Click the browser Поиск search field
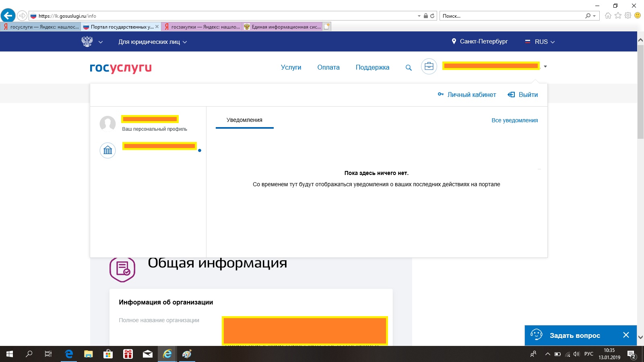This screenshot has height=362, width=644. tap(511, 16)
